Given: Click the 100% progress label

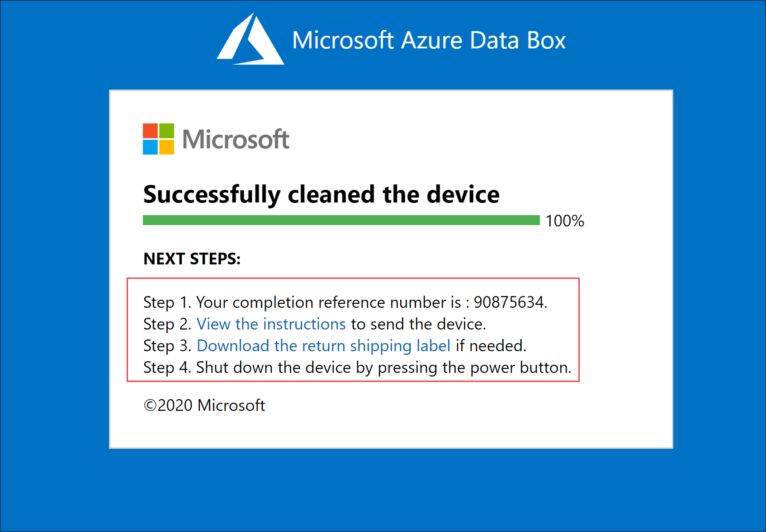Looking at the screenshot, I should [565, 221].
